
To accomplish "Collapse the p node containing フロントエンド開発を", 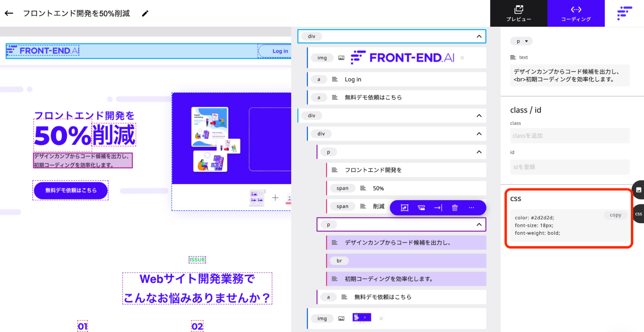I will click(x=479, y=152).
